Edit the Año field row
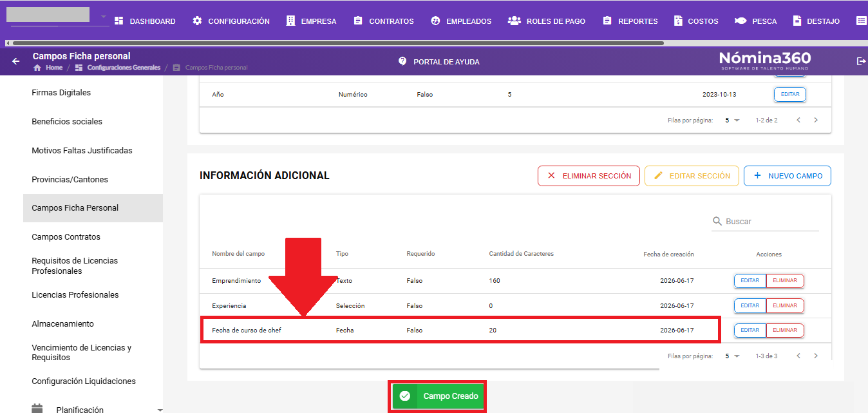 (x=790, y=94)
